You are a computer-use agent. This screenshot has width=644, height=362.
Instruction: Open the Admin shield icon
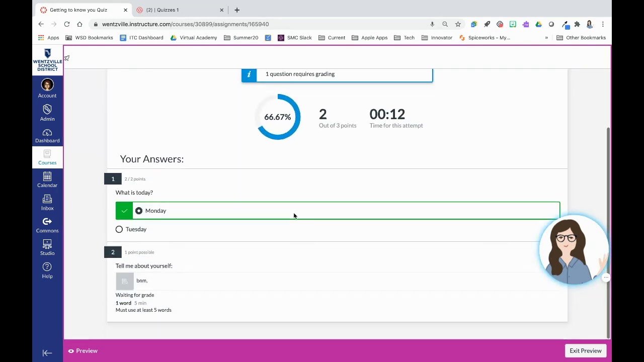[x=47, y=109]
